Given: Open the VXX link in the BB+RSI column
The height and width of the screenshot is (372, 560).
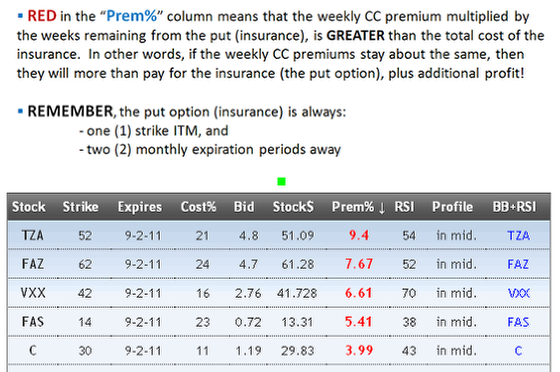Looking at the screenshot, I should (x=519, y=293).
